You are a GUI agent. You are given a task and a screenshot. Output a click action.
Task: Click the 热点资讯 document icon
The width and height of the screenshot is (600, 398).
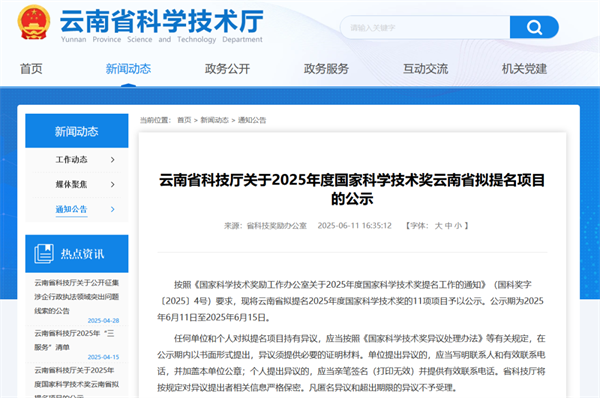tap(44, 253)
